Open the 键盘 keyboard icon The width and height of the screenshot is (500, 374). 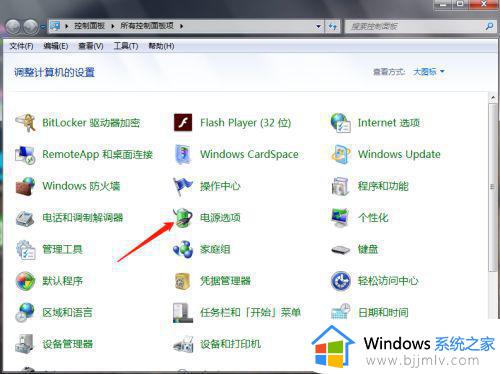click(x=340, y=249)
